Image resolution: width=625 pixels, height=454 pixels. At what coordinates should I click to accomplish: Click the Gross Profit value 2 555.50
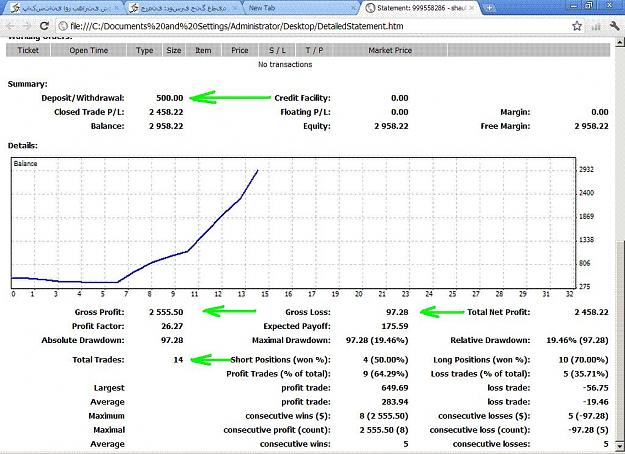(x=166, y=312)
